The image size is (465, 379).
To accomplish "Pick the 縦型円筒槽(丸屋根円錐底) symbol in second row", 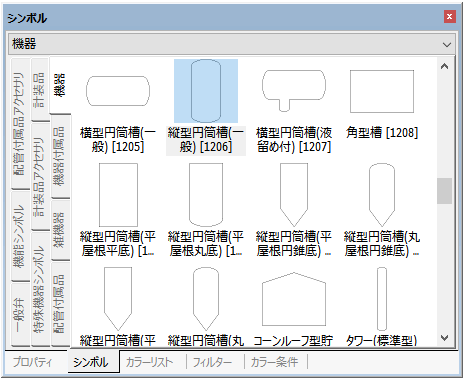I will [382, 195].
